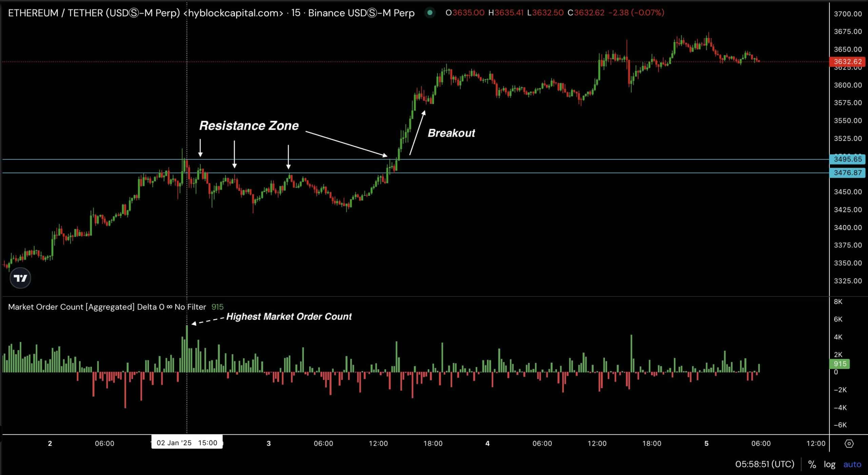Image resolution: width=868 pixels, height=475 pixels.
Task: Click Highest Market Order Count annotation
Action: click(x=289, y=317)
